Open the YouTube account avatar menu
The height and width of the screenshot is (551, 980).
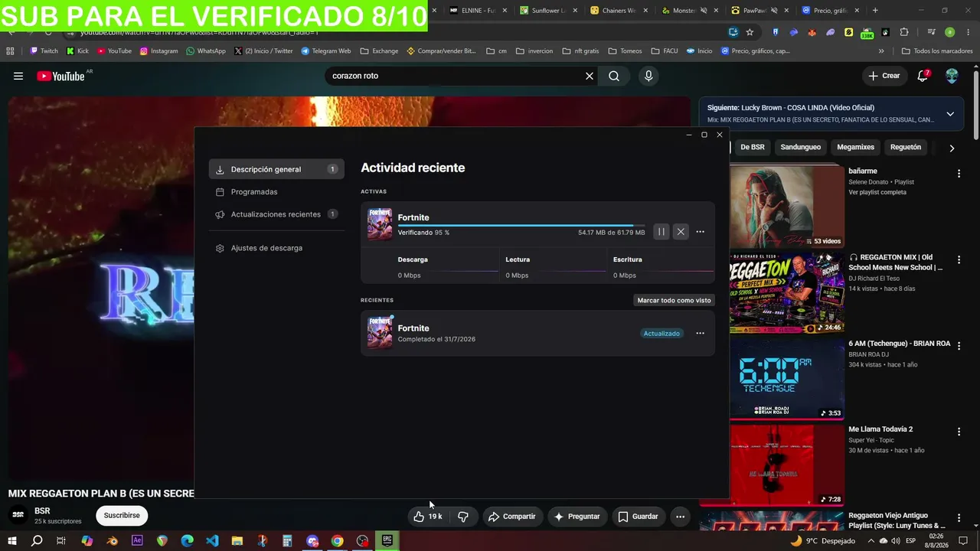point(952,76)
